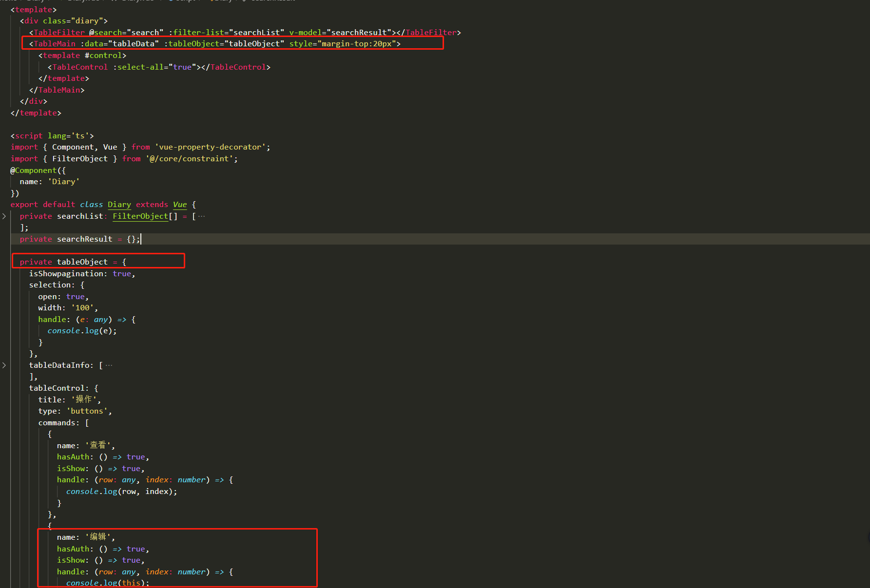Click the width value '100'

82,308
